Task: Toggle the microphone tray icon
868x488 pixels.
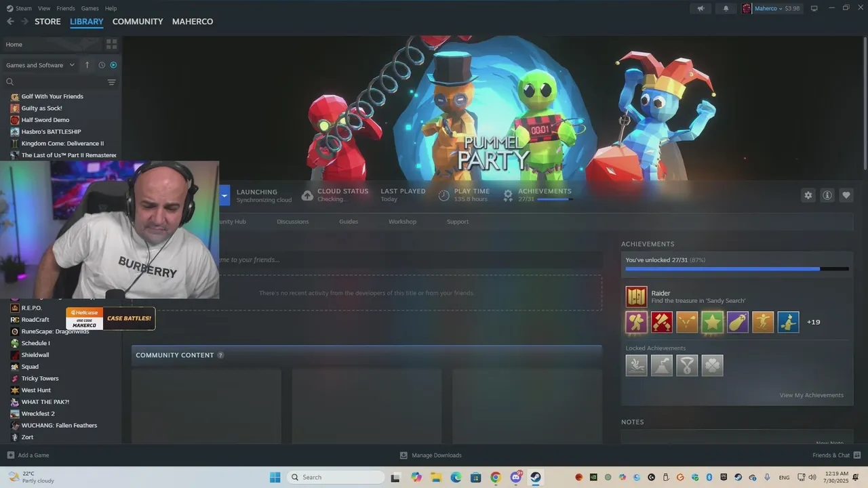Action: tap(767, 477)
